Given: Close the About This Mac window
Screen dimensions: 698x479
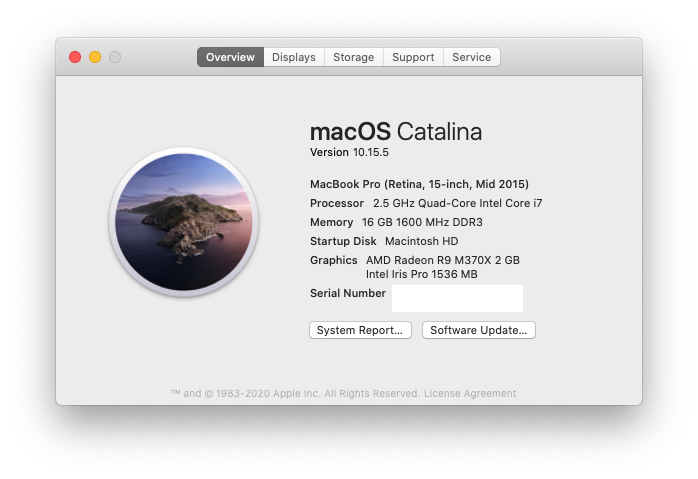Looking at the screenshot, I should [75, 57].
